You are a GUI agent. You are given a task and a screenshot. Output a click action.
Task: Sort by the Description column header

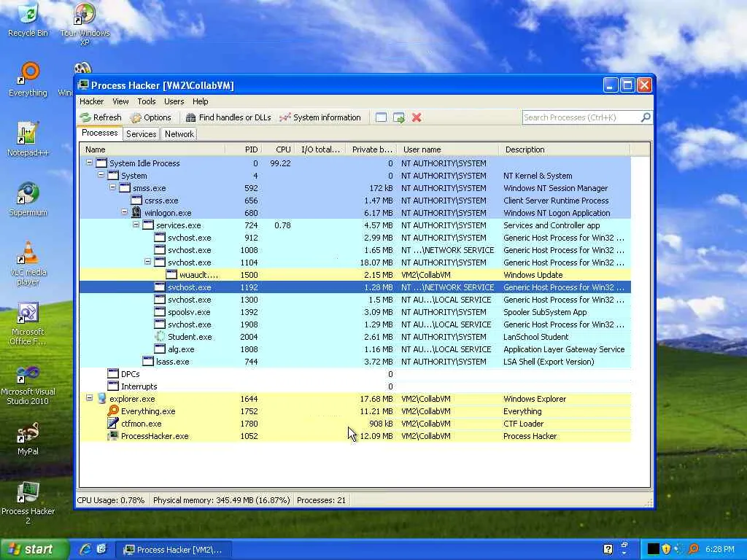[x=565, y=149]
